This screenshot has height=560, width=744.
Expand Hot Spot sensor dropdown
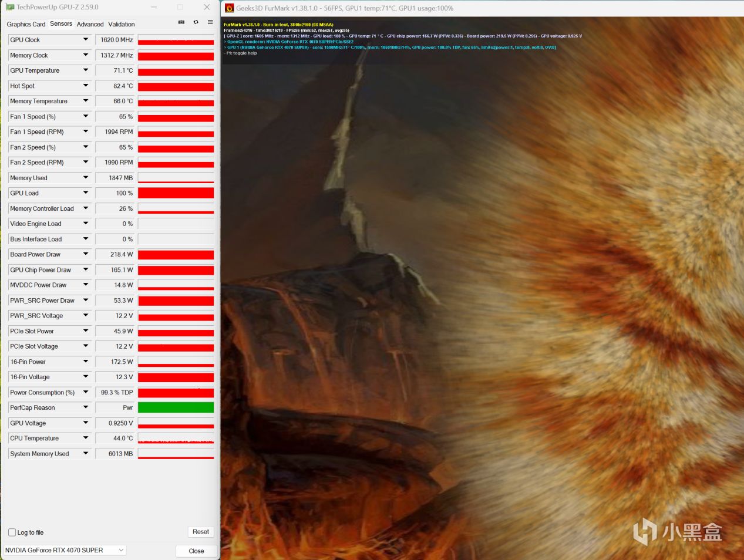(x=86, y=86)
